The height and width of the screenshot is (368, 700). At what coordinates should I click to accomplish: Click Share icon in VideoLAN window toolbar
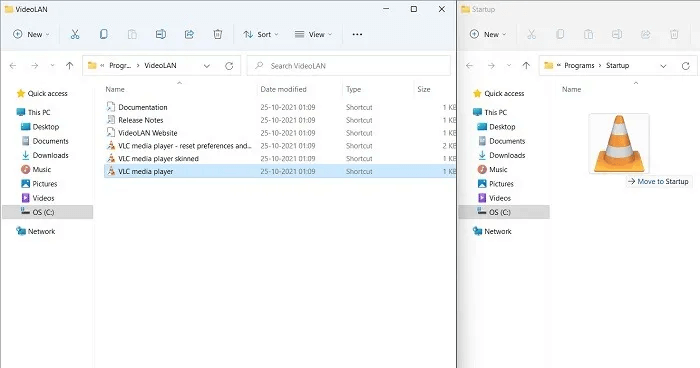point(189,34)
